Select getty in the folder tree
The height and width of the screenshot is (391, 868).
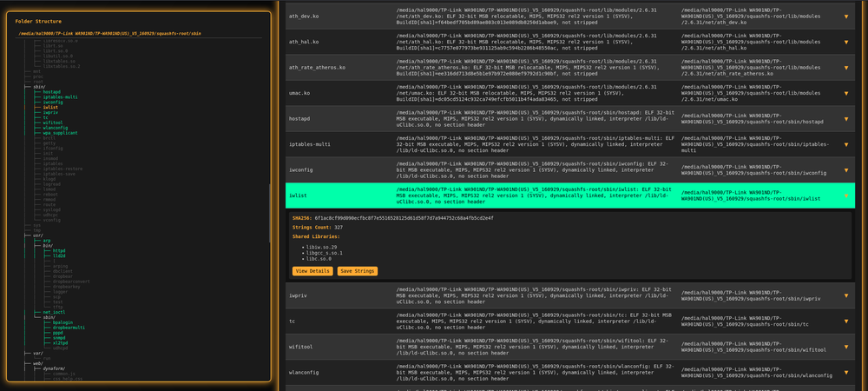click(49, 143)
